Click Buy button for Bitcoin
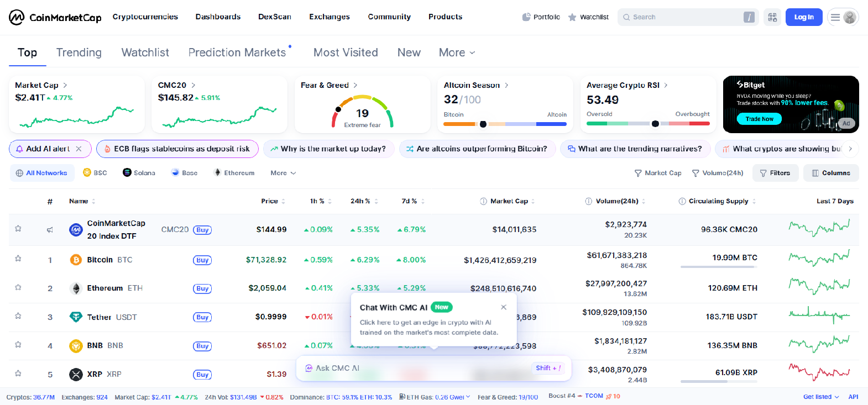This screenshot has width=868, height=405. (x=202, y=260)
